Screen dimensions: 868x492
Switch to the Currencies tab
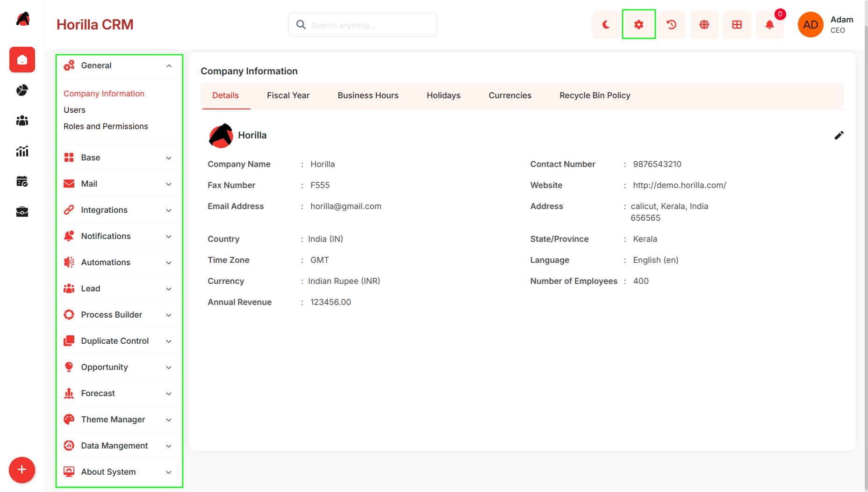(x=510, y=96)
